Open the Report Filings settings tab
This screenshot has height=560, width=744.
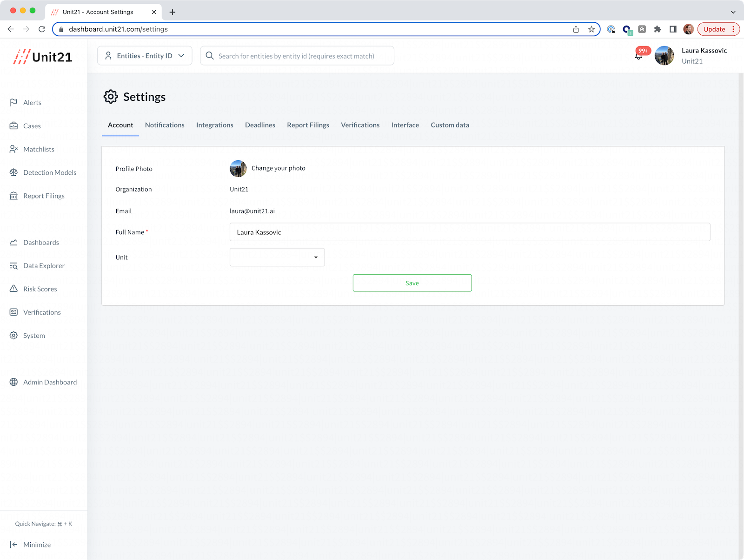click(x=308, y=125)
